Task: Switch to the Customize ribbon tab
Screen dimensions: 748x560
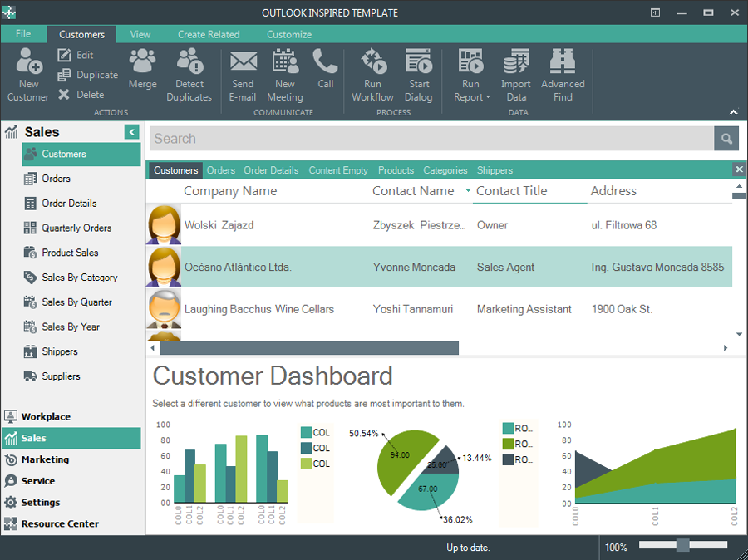Action: (289, 35)
